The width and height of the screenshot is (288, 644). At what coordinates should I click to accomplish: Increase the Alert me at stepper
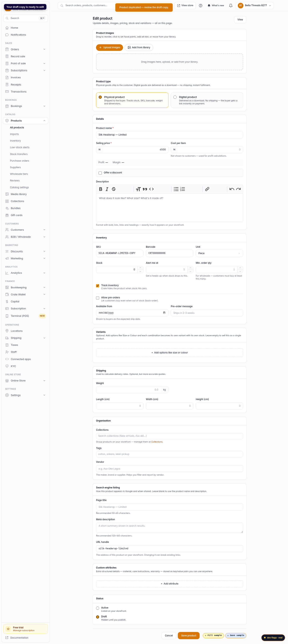[190, 268]
